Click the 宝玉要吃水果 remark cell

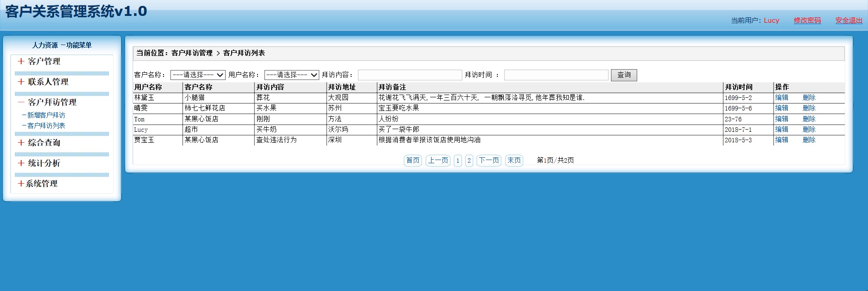click(x=399, y=108)
